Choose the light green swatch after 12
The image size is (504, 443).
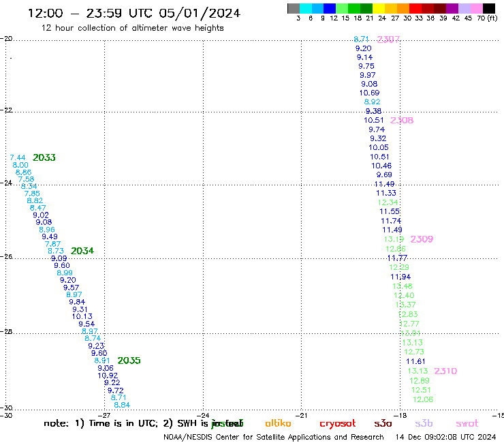[343, 8]
